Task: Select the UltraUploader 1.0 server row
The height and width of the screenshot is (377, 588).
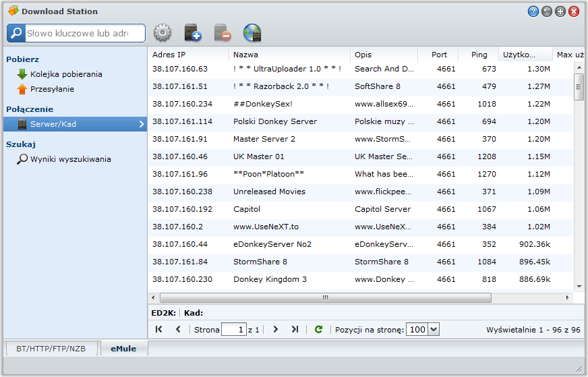Action: (361, 69)
